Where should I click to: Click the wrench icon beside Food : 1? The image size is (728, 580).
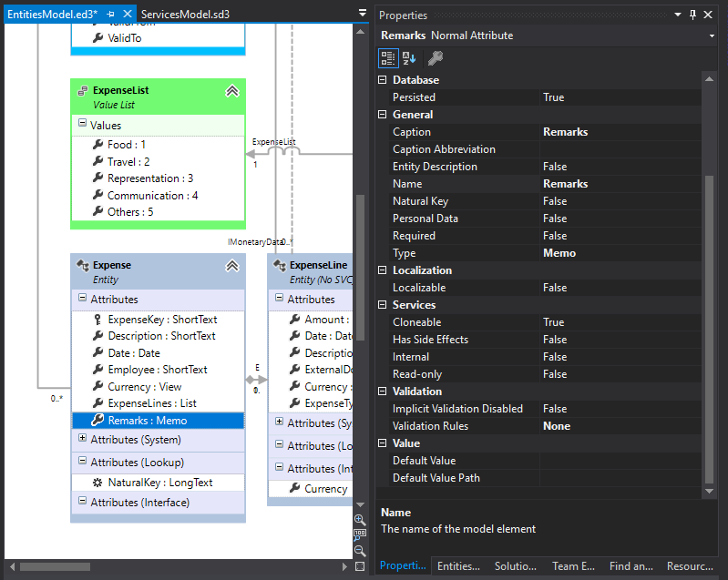click(97, 144)
